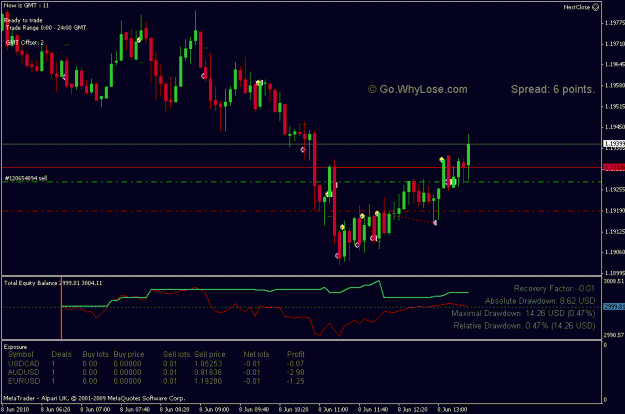Select the 'Spread: 6 points.' label
Screen dimensions: 625x414
point(553,89)
